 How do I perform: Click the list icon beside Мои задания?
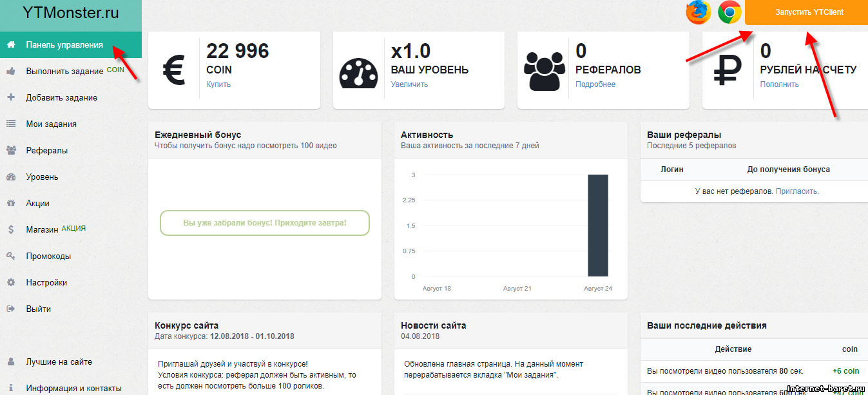coord(11,124)
